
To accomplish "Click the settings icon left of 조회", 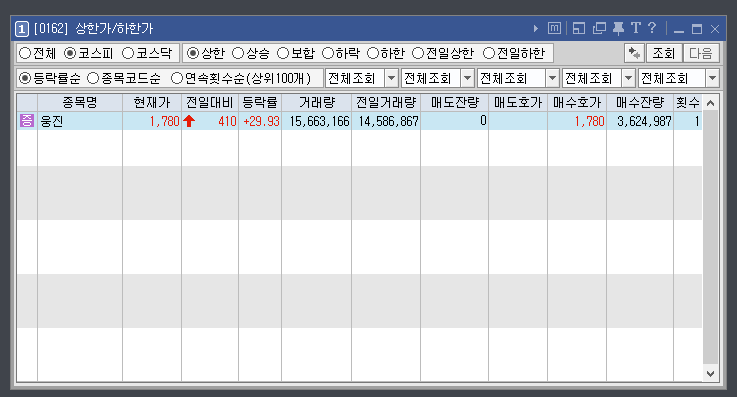I will click(x=634, y=53).
